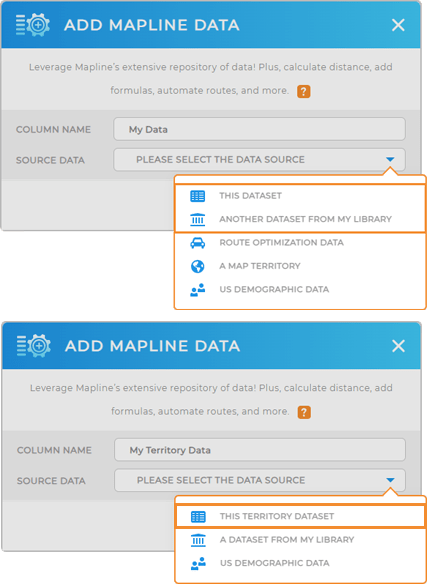This screenshot has height=584, width=427.
Task: Select This Dataset option
Action: (300, 196)
